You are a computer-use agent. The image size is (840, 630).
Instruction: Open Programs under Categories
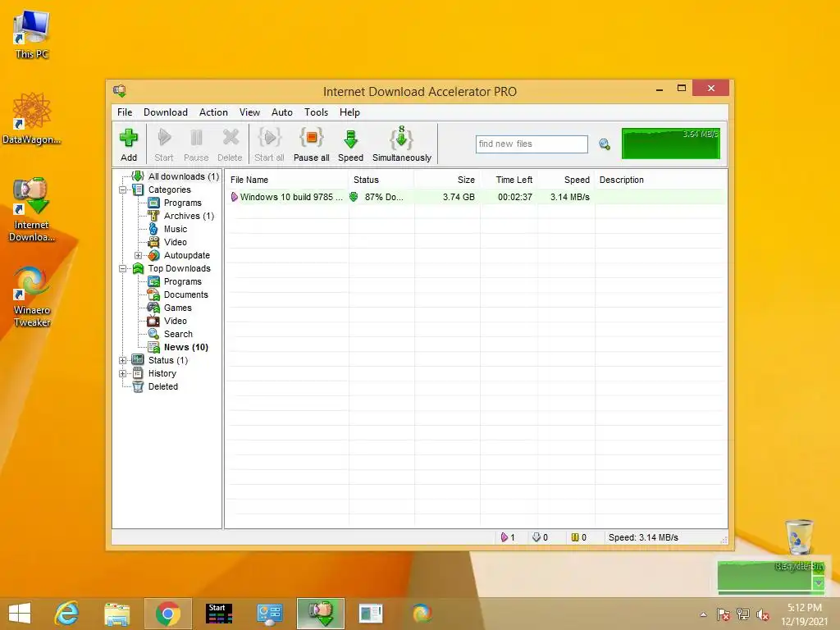[x=183, y=203]
